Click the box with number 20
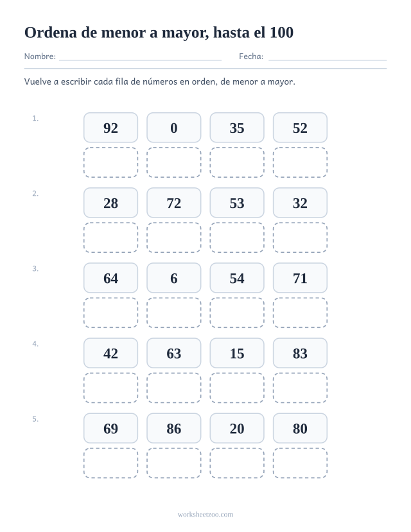The image size is (411, 532). coord(237,428)
